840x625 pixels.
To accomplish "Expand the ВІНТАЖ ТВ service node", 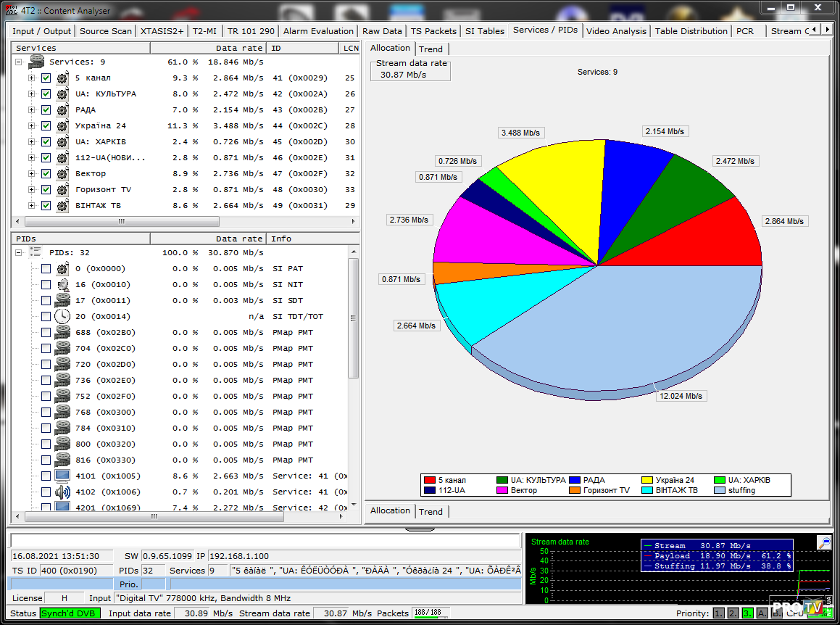I will (31, 205).
